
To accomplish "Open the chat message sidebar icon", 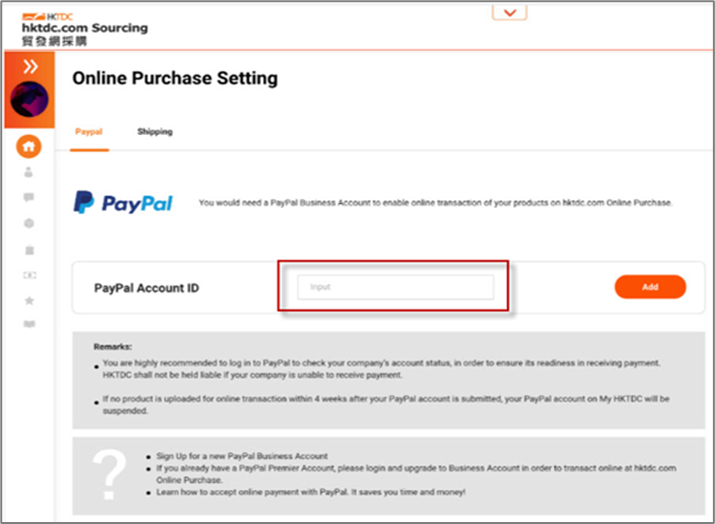I will (x=29, y=197).
